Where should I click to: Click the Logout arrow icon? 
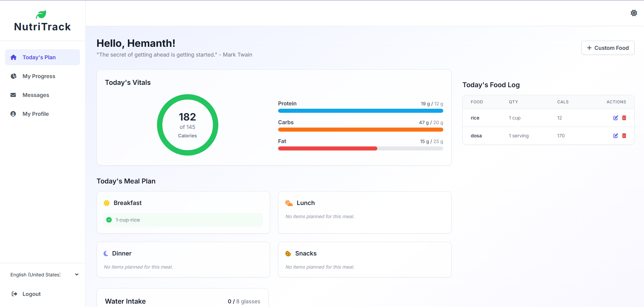[x=14, y=294]
